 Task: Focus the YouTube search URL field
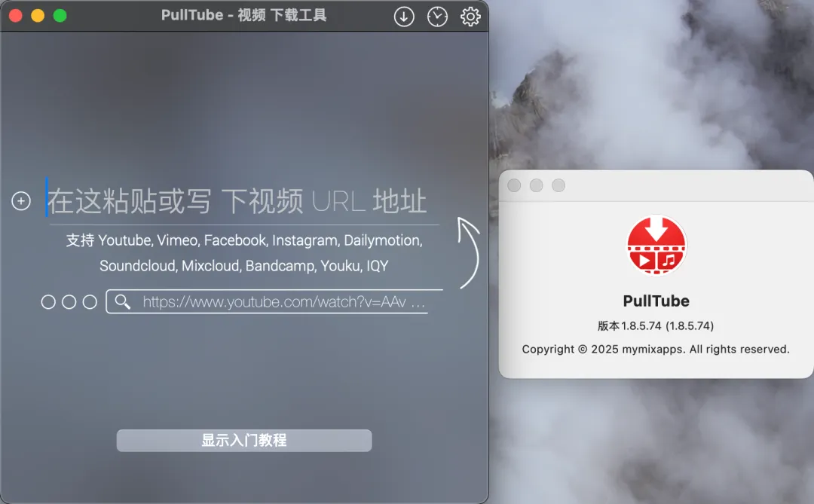(274, 301)
